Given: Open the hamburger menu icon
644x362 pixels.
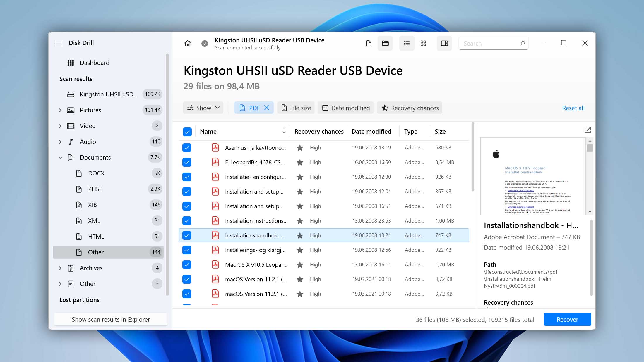Looking at the screenshot, I should click(58, 43).
